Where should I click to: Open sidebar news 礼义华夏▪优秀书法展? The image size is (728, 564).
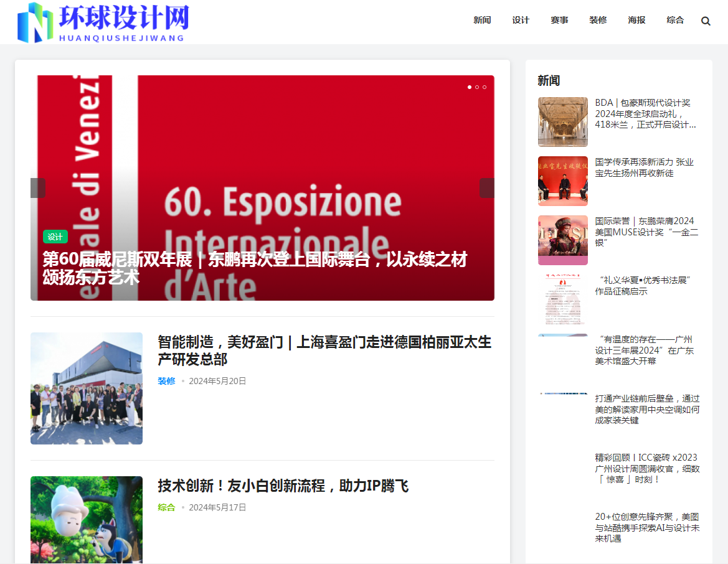[x=643, y=286]
